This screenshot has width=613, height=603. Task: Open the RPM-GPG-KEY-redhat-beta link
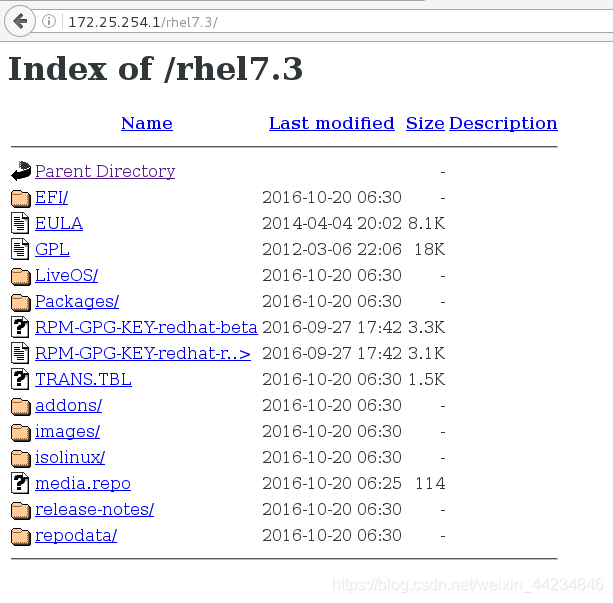(x=146, y=327)
